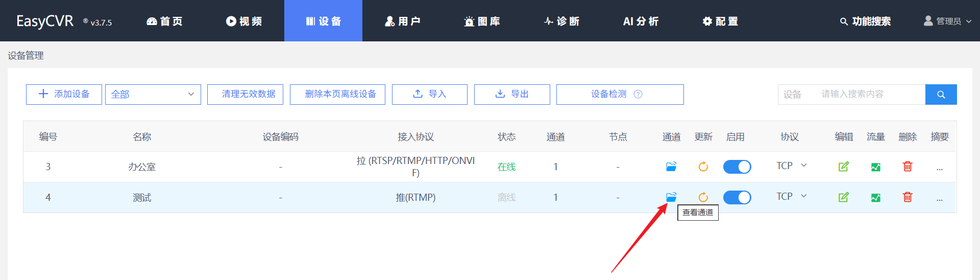Switch to the 用户 tab

click(x=403, y=21)
